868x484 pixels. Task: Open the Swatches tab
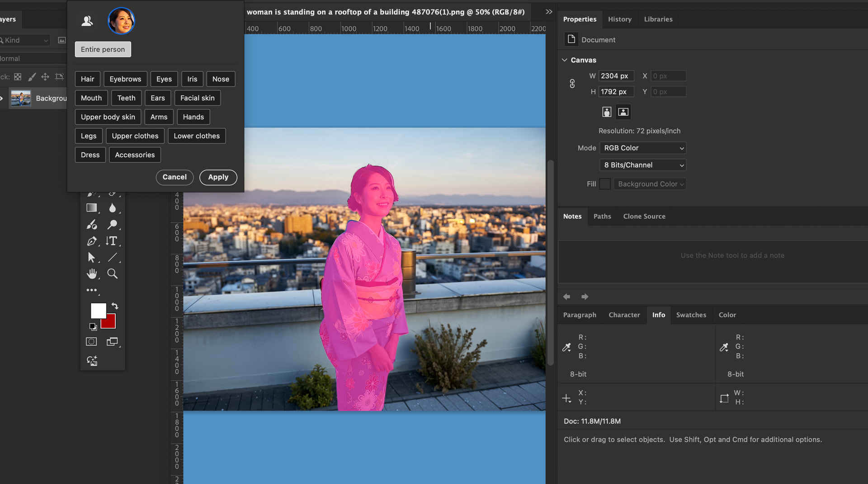691,315
